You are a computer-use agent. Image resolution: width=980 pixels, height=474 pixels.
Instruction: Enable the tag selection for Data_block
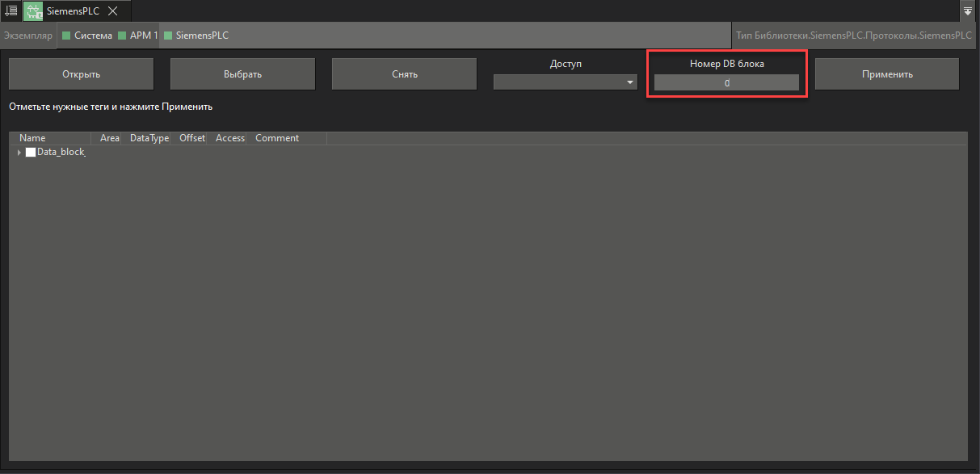(30, 152)
